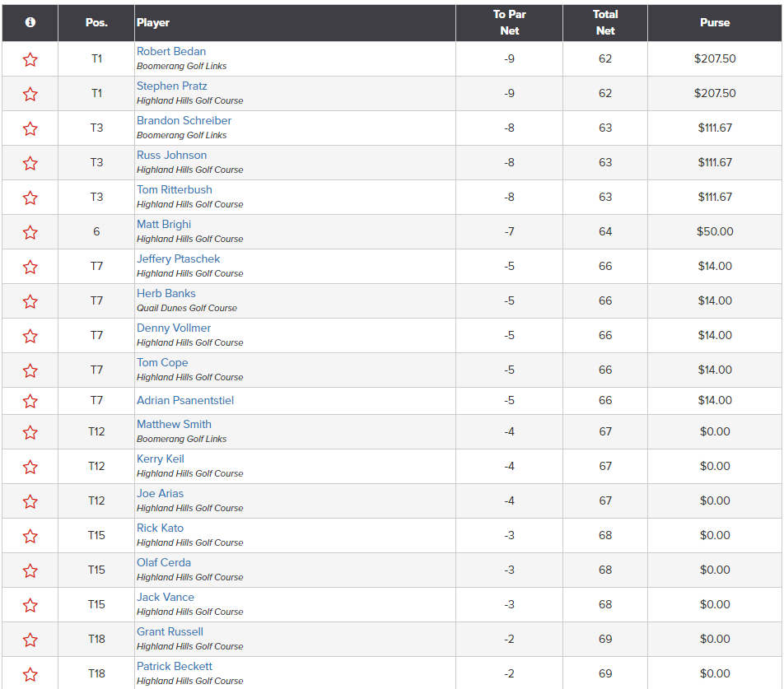Click star icon for Rick Kato
784x689 pixels.
click(x=30, y=536)
